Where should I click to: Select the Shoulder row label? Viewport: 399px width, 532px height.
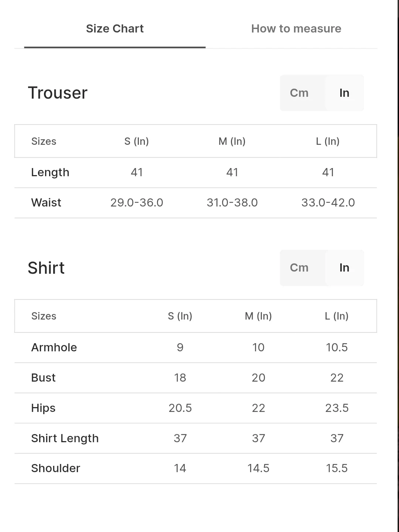[55, 468]
